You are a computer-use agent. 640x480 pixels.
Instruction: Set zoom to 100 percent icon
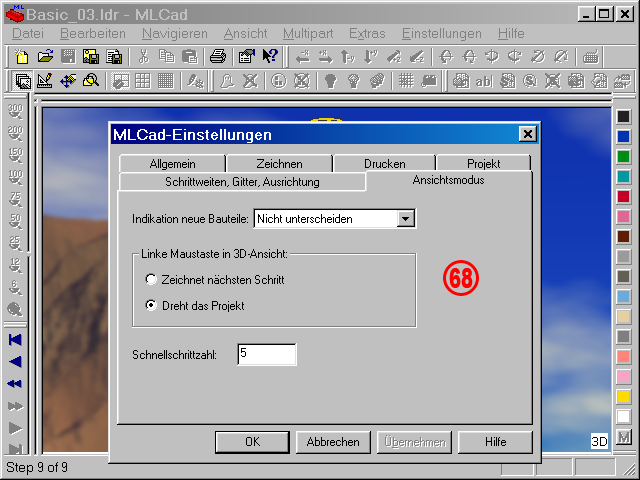click(x=16, y=177)
